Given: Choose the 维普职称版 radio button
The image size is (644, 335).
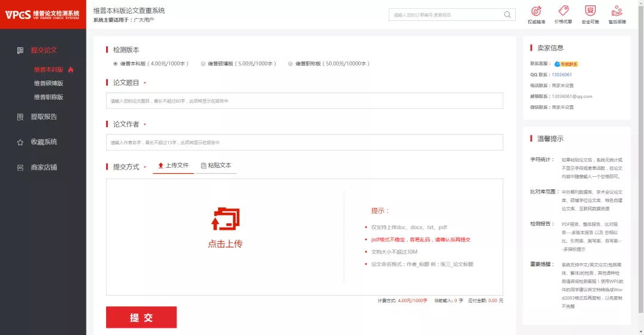Looking at the screenshot, I should [x=290, y=63].
